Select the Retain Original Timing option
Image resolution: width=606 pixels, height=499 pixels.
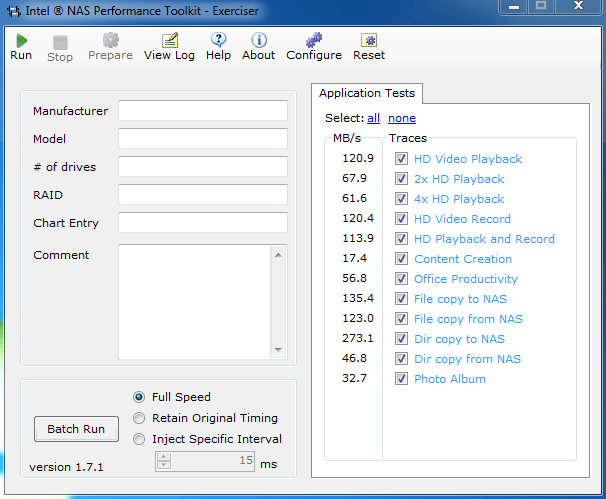(140, 418)
